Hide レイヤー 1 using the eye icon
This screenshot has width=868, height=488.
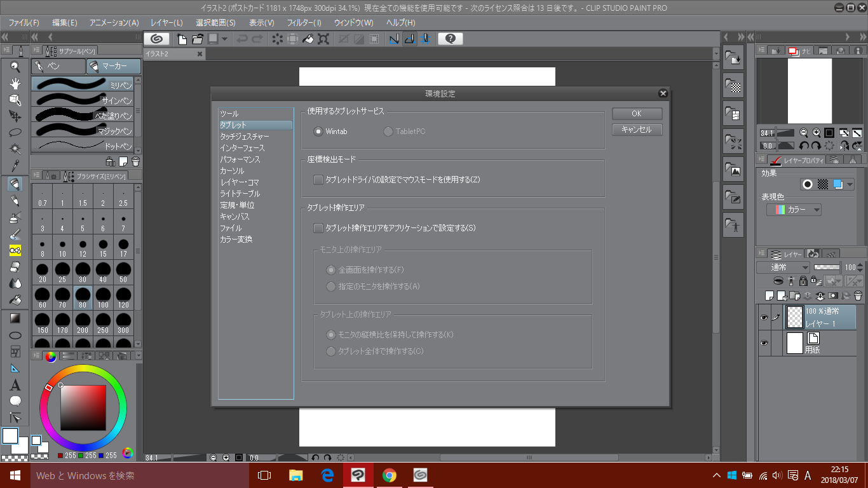pos(764,317)
